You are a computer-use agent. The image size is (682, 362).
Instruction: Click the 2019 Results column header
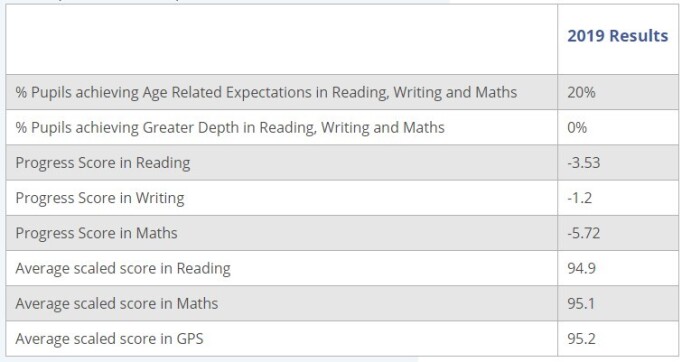coord(617,36)
